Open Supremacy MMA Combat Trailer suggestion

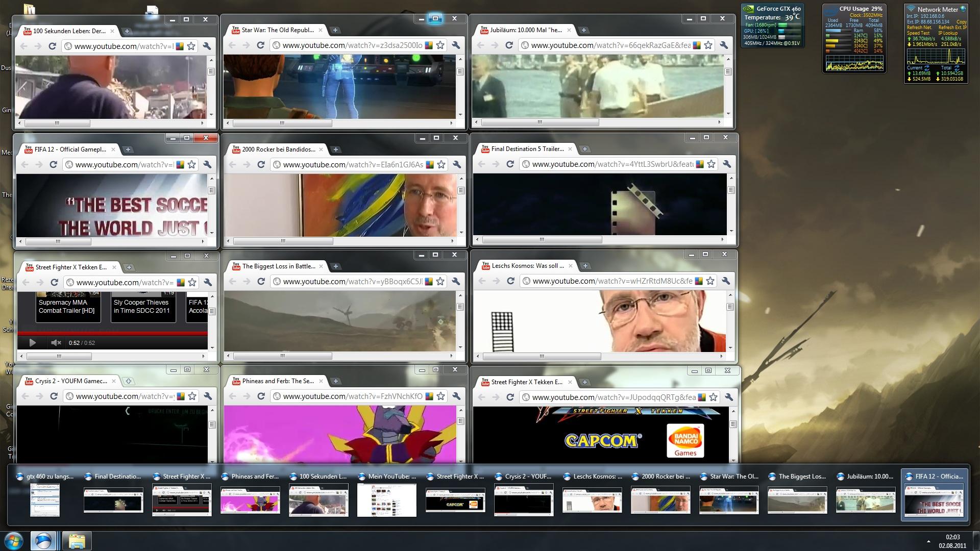[x=66, y=306]
